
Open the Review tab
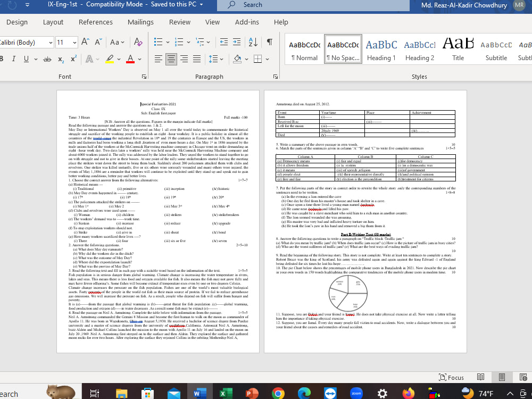click(180, 22)
